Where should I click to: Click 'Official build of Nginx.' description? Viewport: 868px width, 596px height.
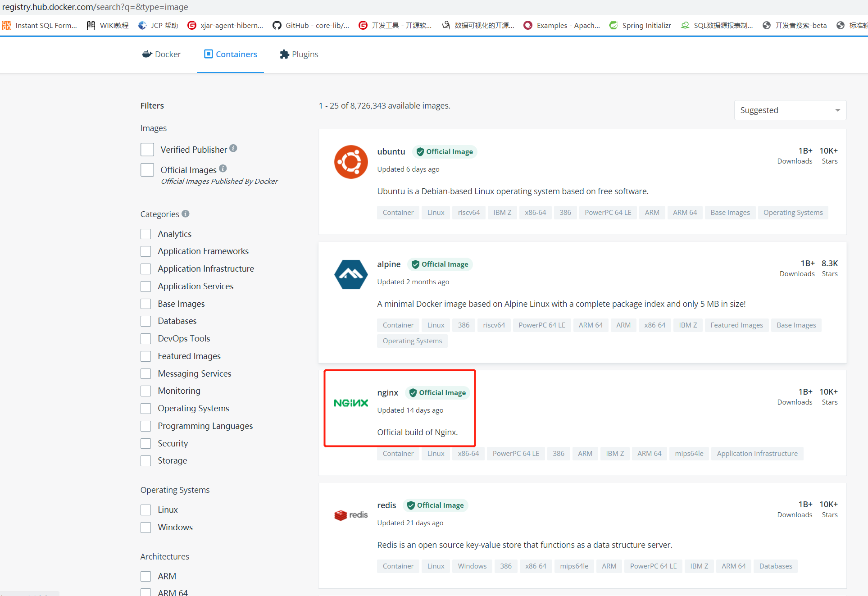click(x=417, y=432)
